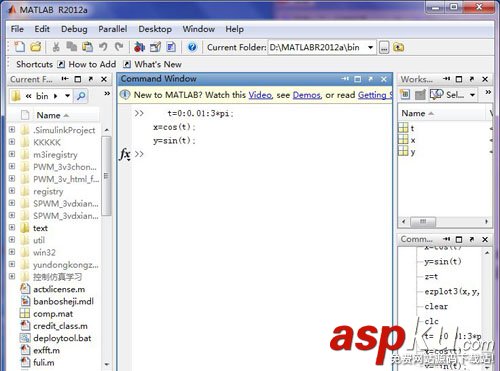Click the Cut scissors icon

tap(56, 47)
